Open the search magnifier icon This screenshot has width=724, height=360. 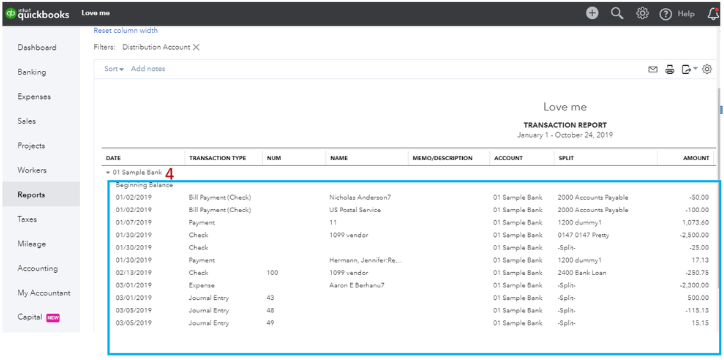(x=617, y=13)
